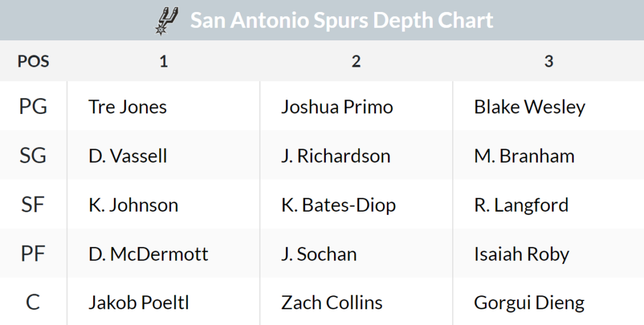Viewport: 644px width, 325px height.
Task: Open K. Bates-Diop player entry
Action: pyautogui.click(x=338, y=205)
